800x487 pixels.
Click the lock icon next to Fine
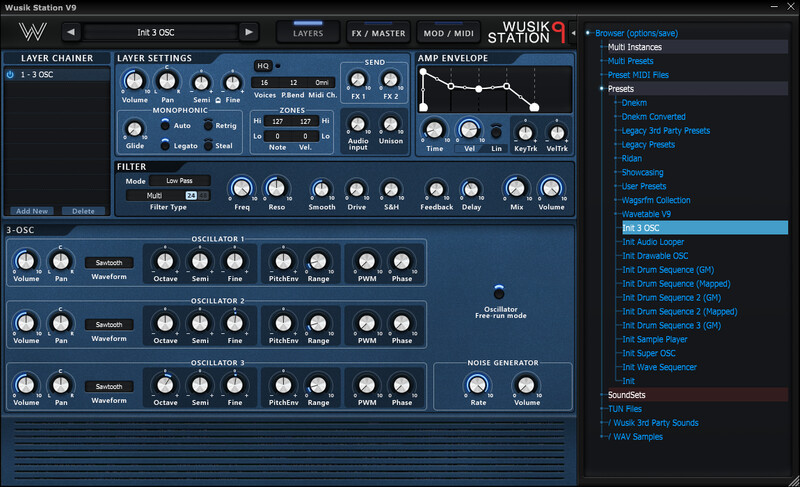[x=218, y=100]
